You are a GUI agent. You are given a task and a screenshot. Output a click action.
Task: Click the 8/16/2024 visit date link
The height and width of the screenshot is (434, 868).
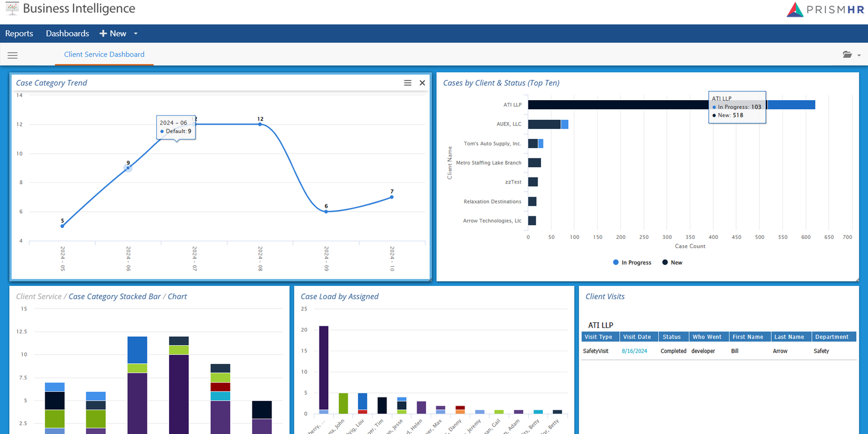pyautogui.click(x=634, y=351)
